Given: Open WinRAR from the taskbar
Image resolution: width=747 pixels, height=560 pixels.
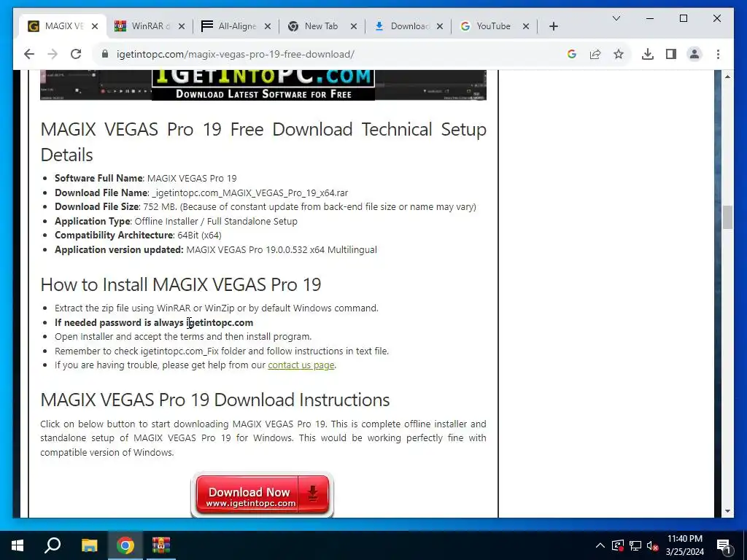Looking at the screenshot, I should [x=161, y=545].
